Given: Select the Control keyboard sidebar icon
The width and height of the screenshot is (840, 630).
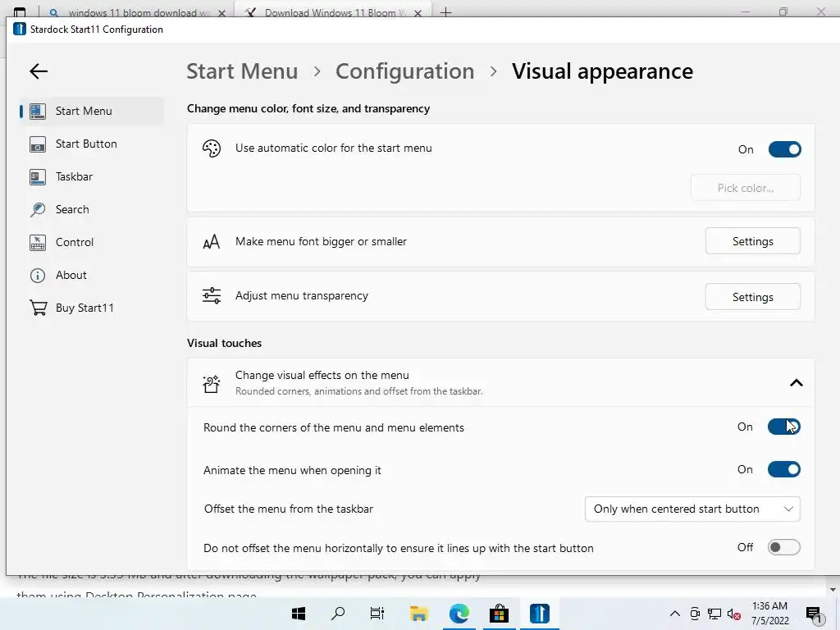Looking at the screenshot, I should tap(38, 242).
